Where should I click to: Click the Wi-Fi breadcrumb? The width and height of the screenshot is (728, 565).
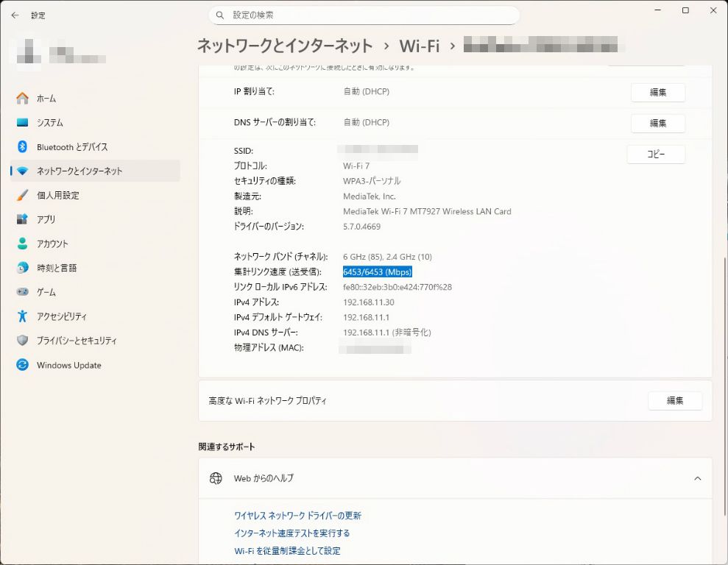tap(420, 46)
